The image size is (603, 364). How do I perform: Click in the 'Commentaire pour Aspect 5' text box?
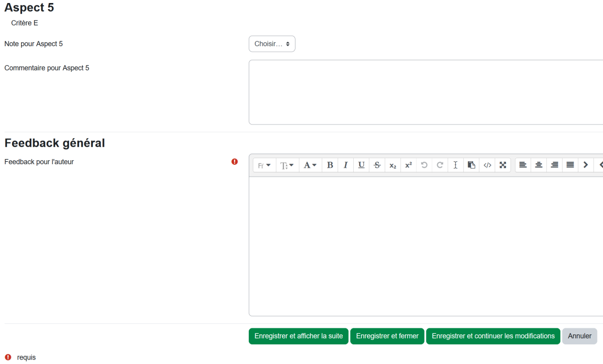pyautogui.click(x=425, y=92)
